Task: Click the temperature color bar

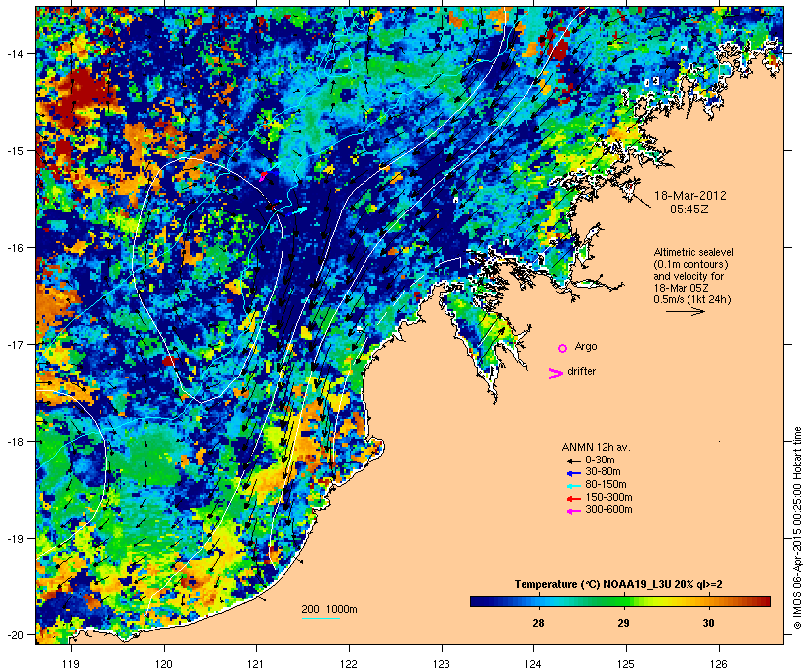Action: click(620, 601)
